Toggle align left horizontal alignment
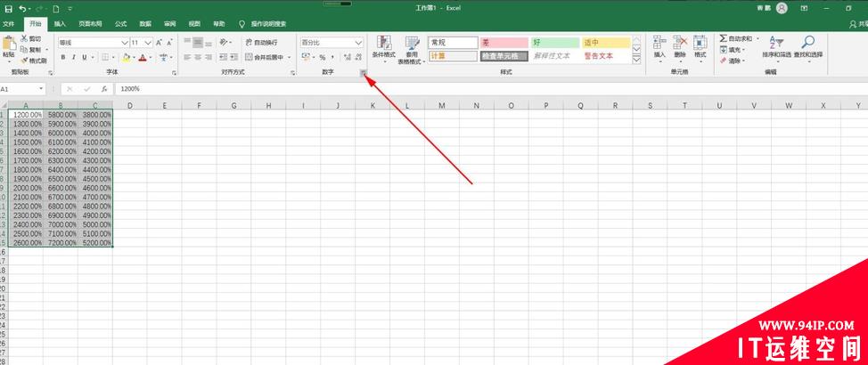This screenshot has width=868, height=365. point(188,57)
